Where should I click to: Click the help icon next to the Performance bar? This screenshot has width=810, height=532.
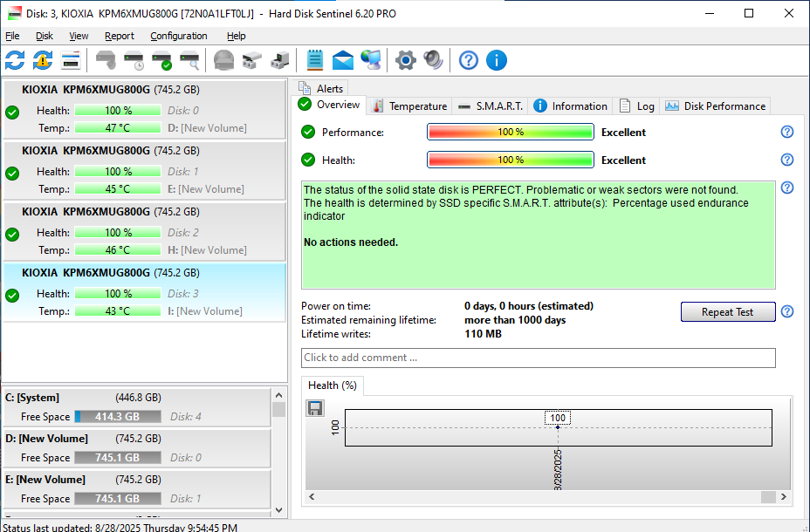click(x=786, y=132)
